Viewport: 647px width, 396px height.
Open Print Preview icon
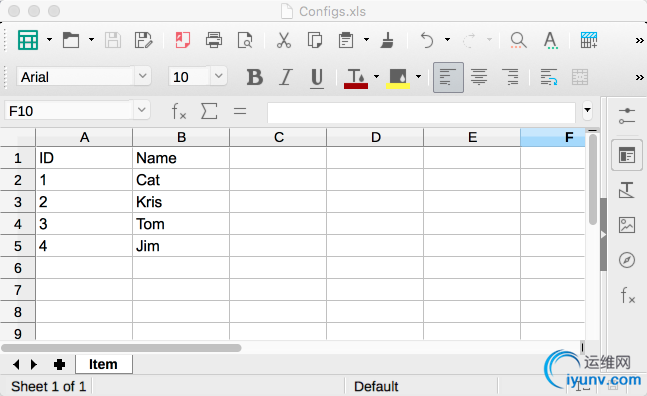coord(245,40)
